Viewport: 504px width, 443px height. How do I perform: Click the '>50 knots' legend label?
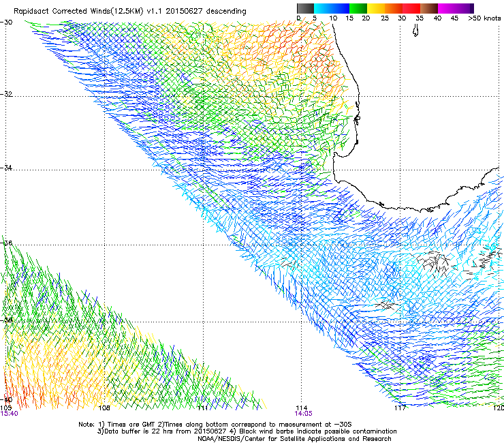[x=484, y=18]
